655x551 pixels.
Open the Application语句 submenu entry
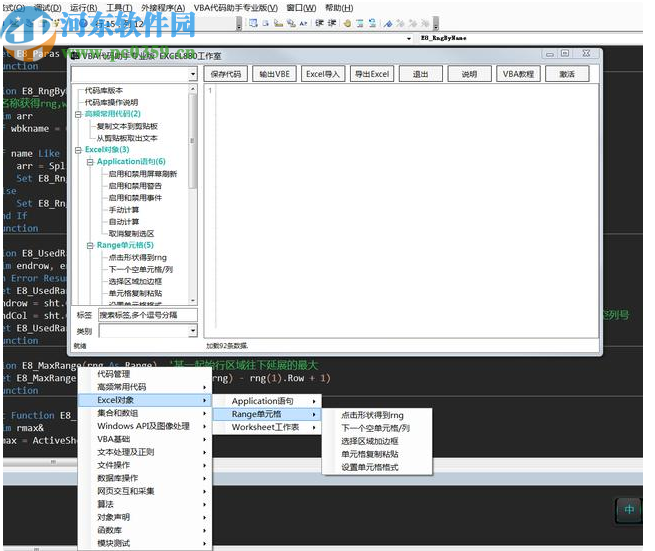tap(267, 401)
